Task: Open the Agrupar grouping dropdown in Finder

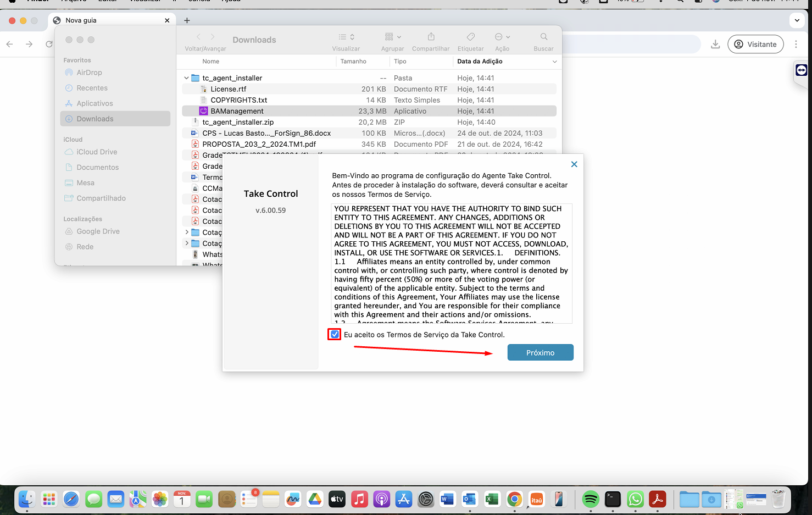Action: 393,37
